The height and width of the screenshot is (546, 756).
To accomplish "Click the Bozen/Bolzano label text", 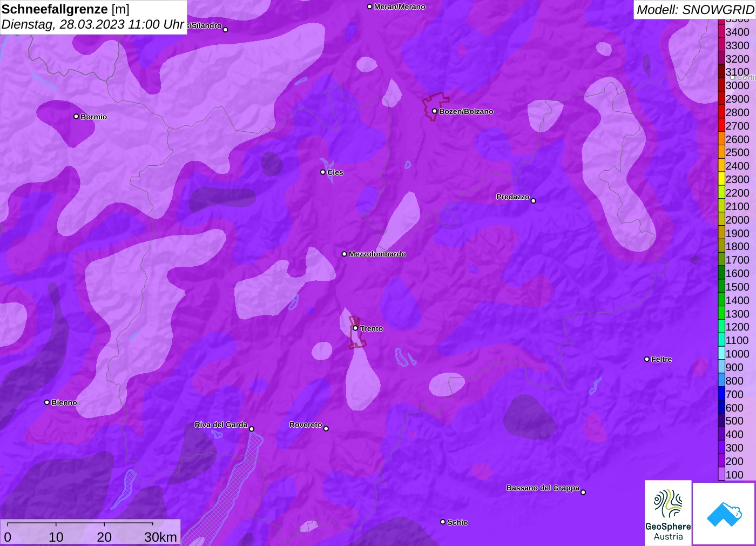I will 466,111.
